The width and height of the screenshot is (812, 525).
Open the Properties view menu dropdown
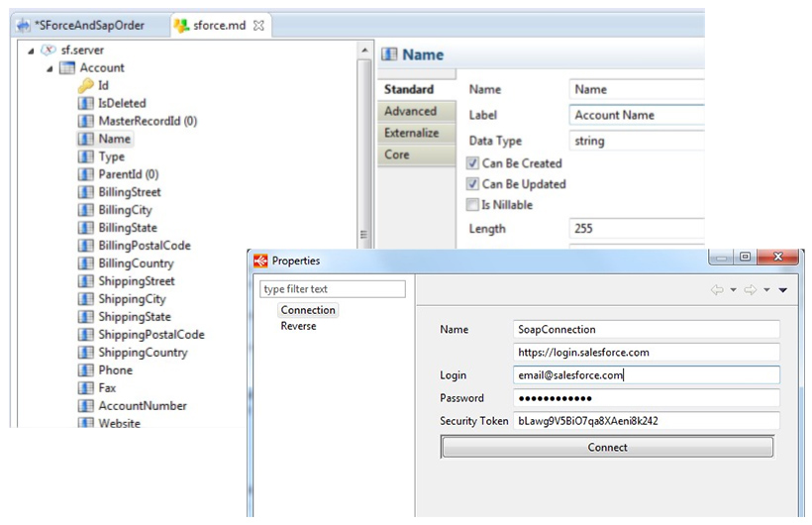(783, 290)
